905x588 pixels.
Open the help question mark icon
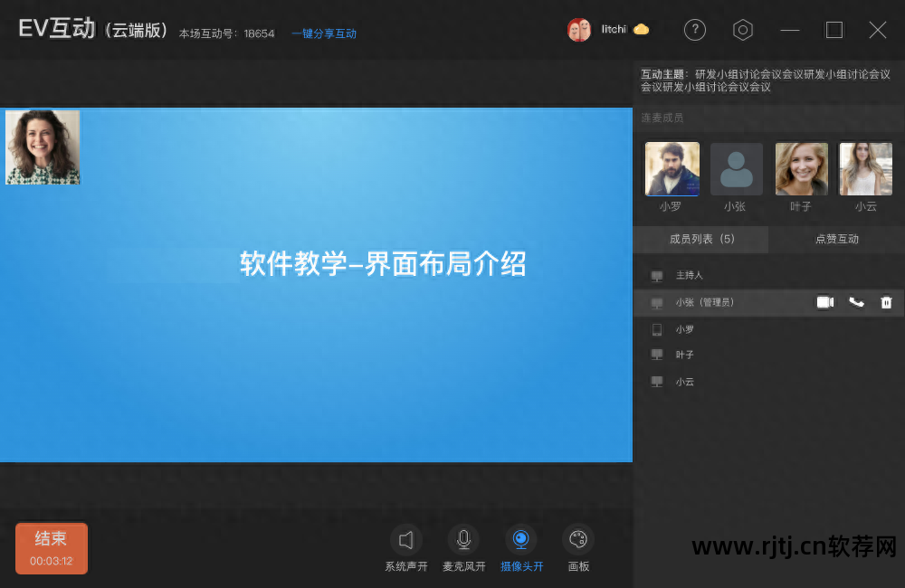(x=694, y=30)
